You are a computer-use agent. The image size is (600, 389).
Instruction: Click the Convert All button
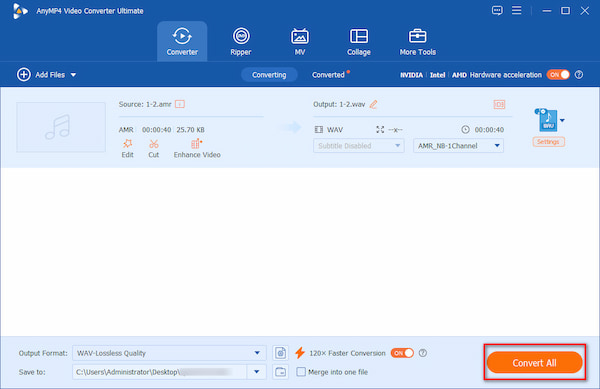coord(535,363)
